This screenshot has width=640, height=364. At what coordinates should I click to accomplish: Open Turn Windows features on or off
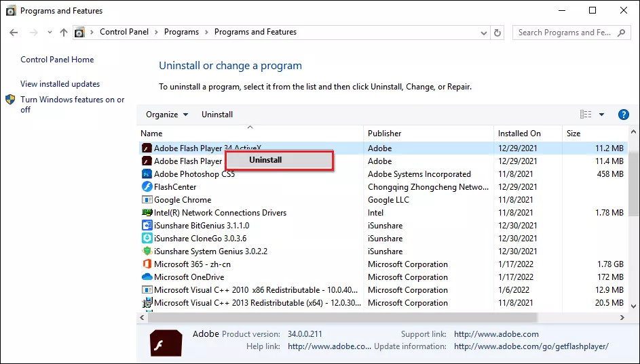tap(72, 104)
